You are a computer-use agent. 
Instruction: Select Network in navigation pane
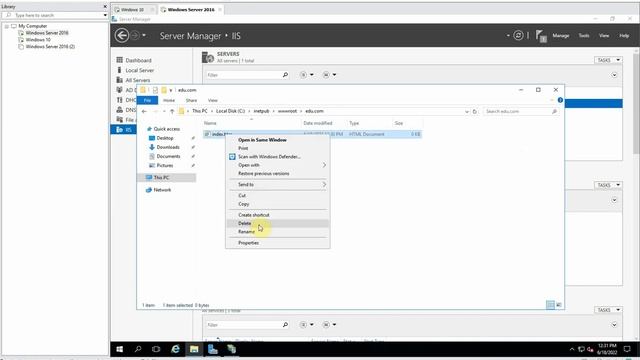pos(162,190)
